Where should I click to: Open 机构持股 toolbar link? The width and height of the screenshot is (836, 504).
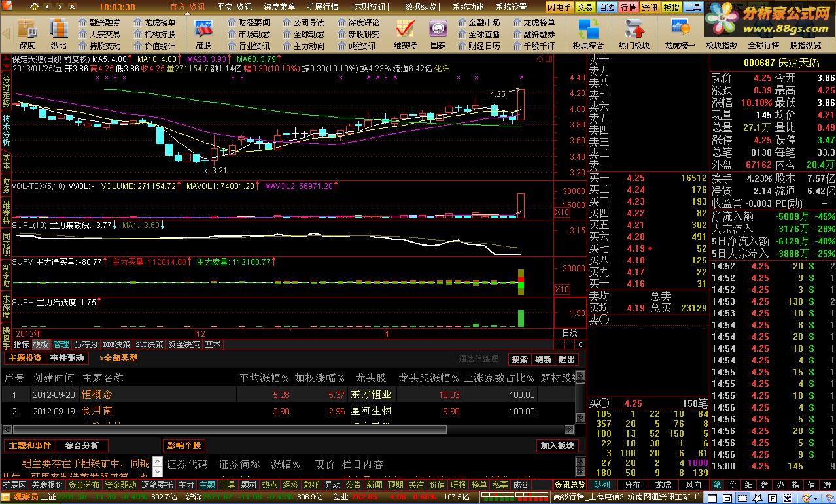click(x=154, y=34)
